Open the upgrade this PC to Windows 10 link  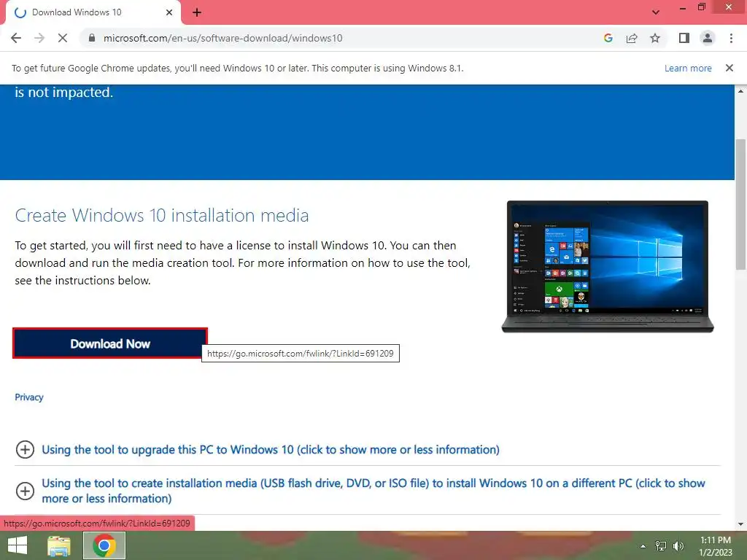[x=271, y=449]
